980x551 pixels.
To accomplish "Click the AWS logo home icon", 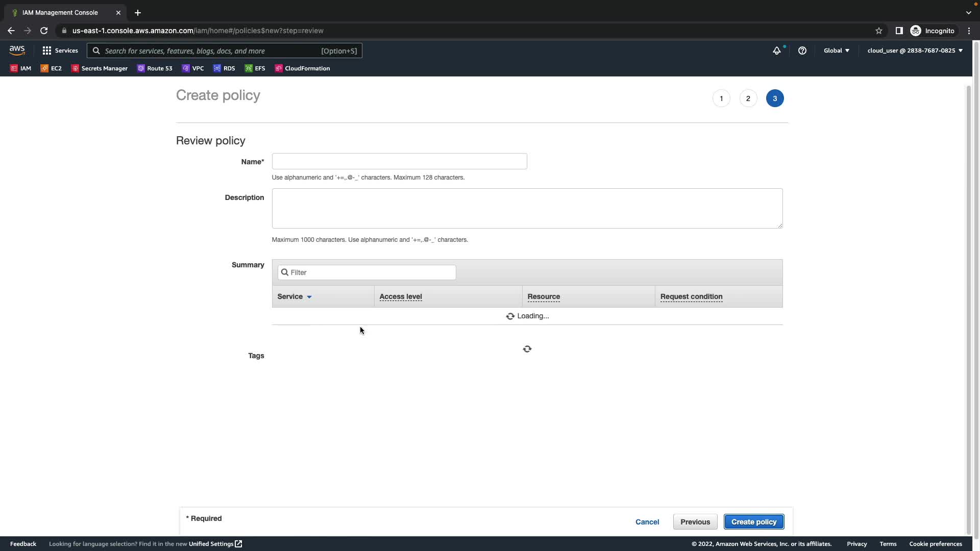I will point(17,50).
